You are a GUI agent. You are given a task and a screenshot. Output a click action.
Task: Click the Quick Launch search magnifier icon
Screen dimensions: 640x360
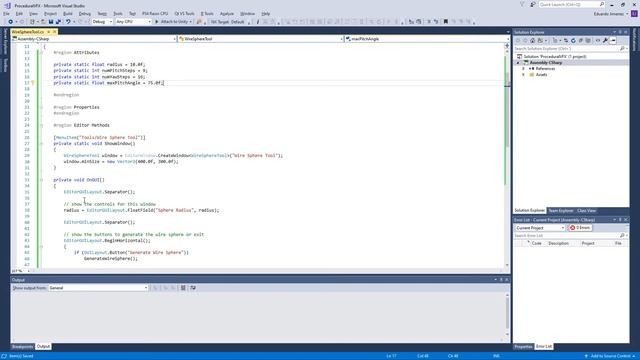tap(602, 4)
